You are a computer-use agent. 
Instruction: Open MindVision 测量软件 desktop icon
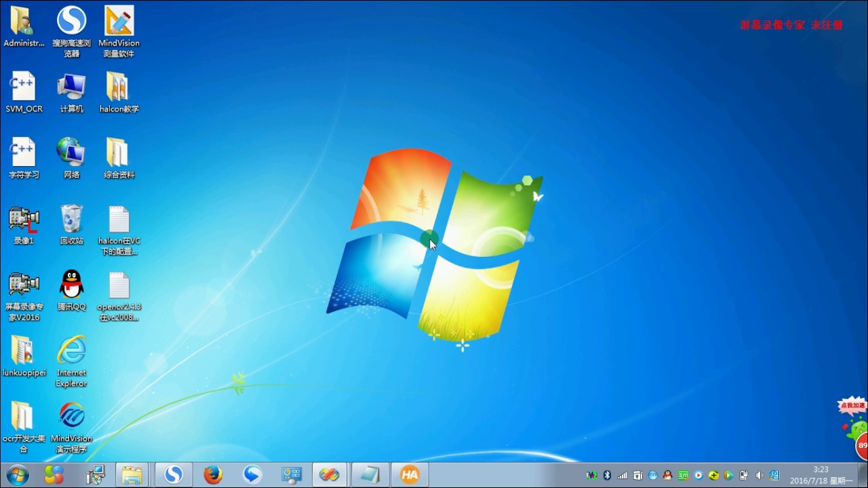click(119, 32)
